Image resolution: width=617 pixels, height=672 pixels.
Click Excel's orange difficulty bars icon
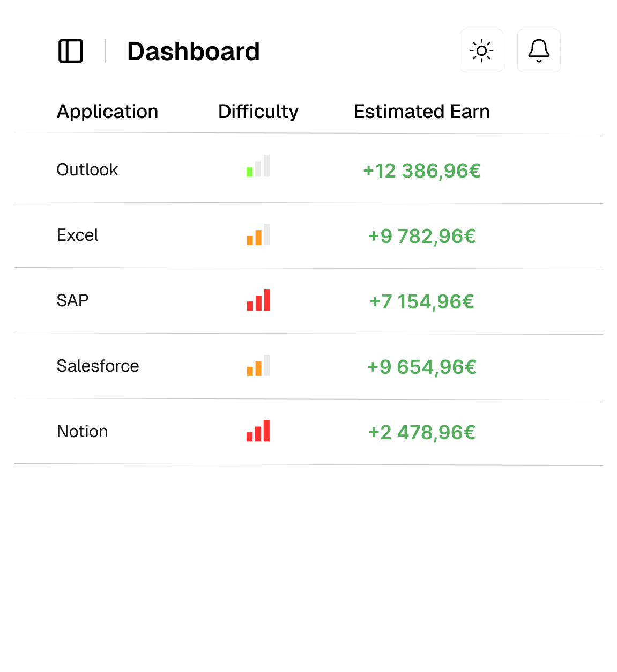pyautogui.click(x=258, y=234)
